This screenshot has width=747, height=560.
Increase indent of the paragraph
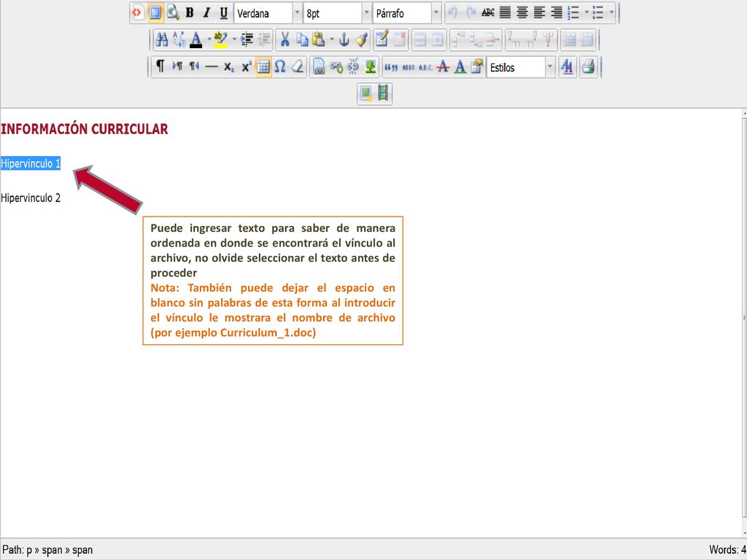(x=247, y=39)
